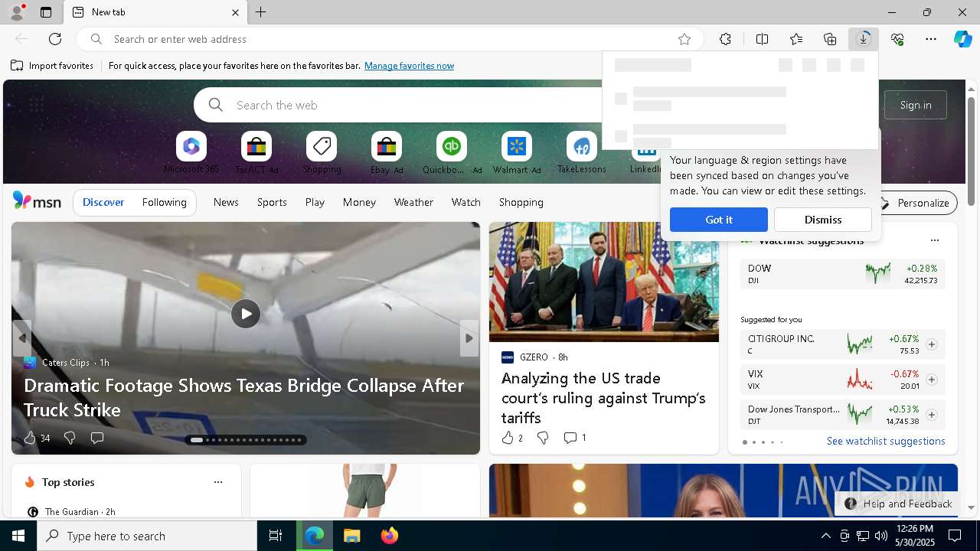Open the Money section
Screen dimensions: 980x551
(359, 202)
